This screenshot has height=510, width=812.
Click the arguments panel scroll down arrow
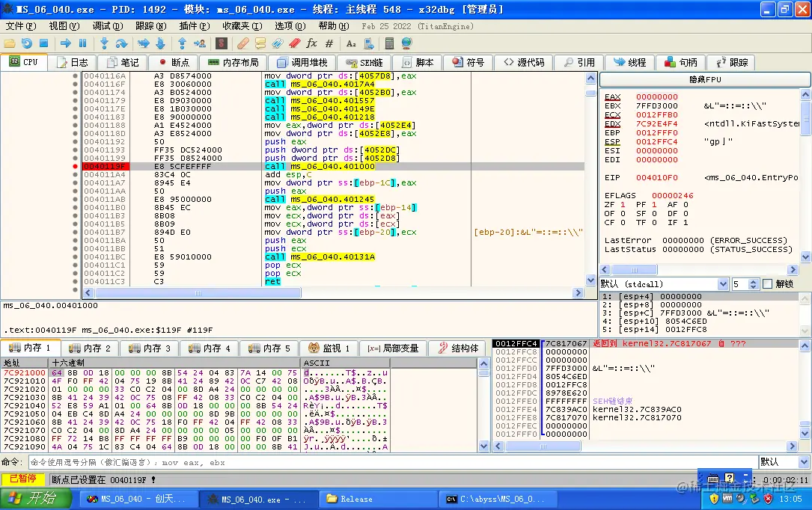[x=805, y=331]
